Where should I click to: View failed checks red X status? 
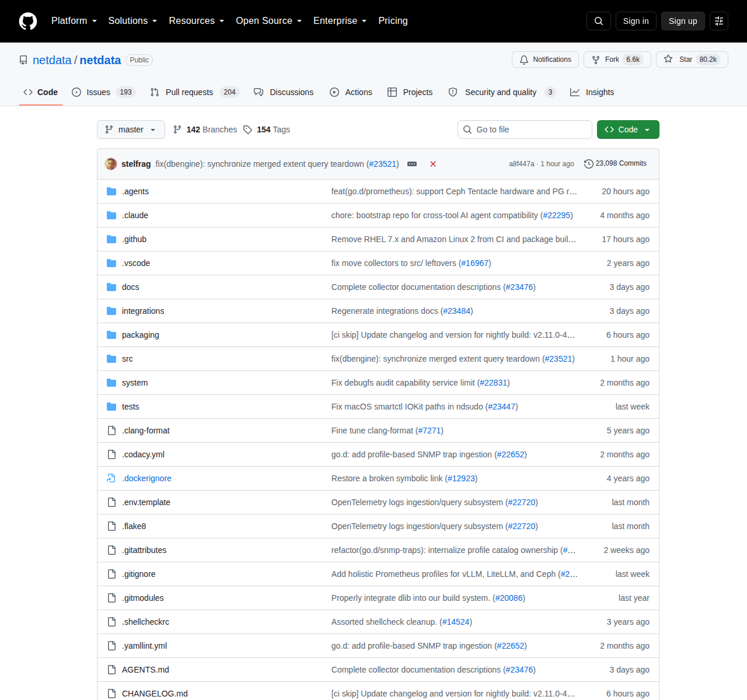[x=433, y=164]
